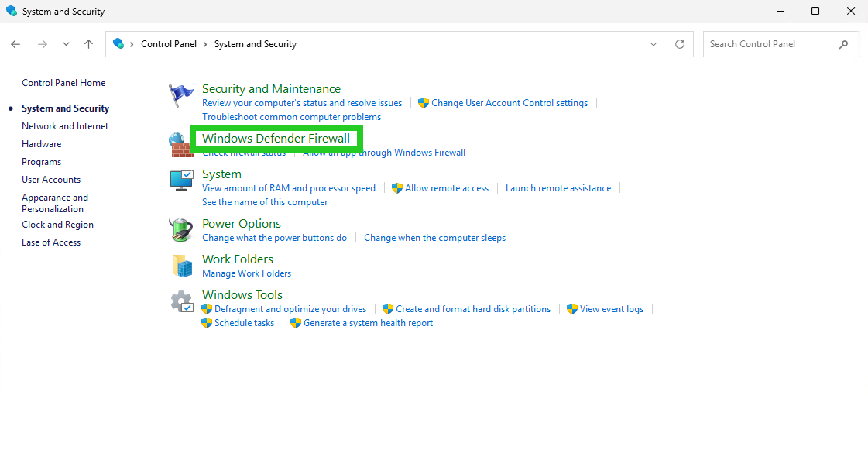Click the System monitor icon

(x=180, y=180)
